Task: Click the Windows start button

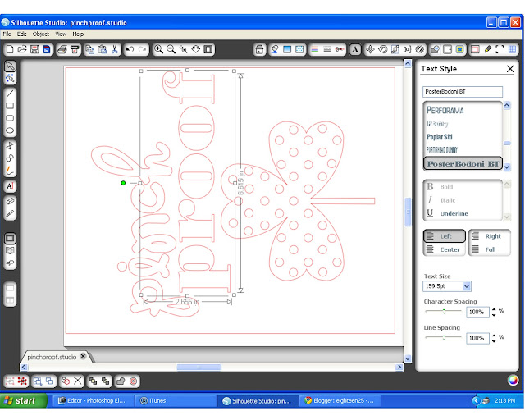Action: [x=24, y=400]
